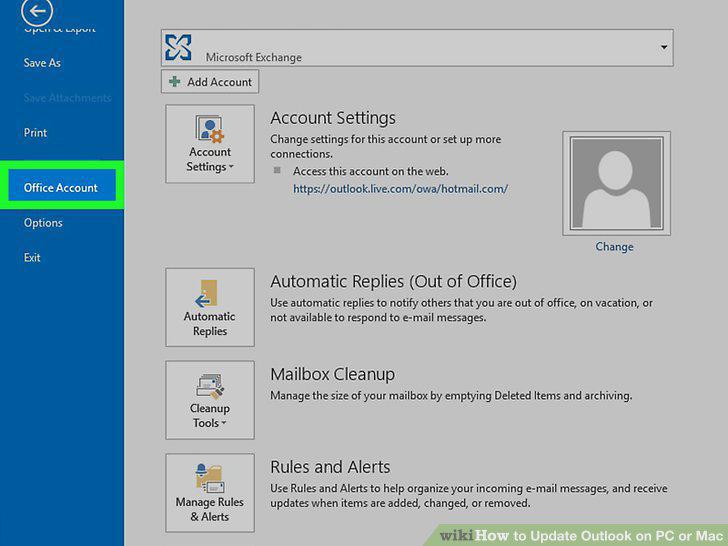Click the profile photo placeholder
Viewport: 728px width, 546px height.
coord(616,183)
